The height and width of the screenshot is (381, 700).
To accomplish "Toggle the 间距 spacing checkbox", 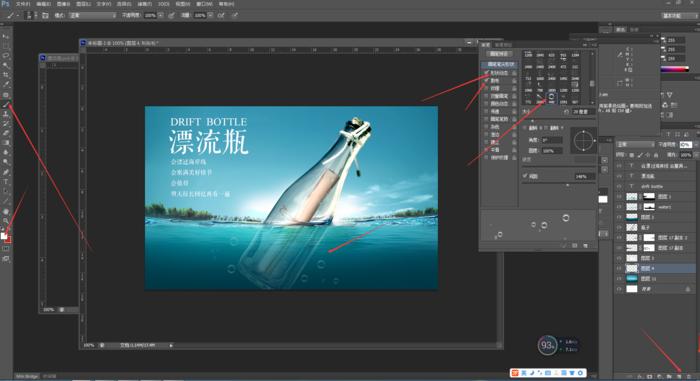I will pos(525,176).
